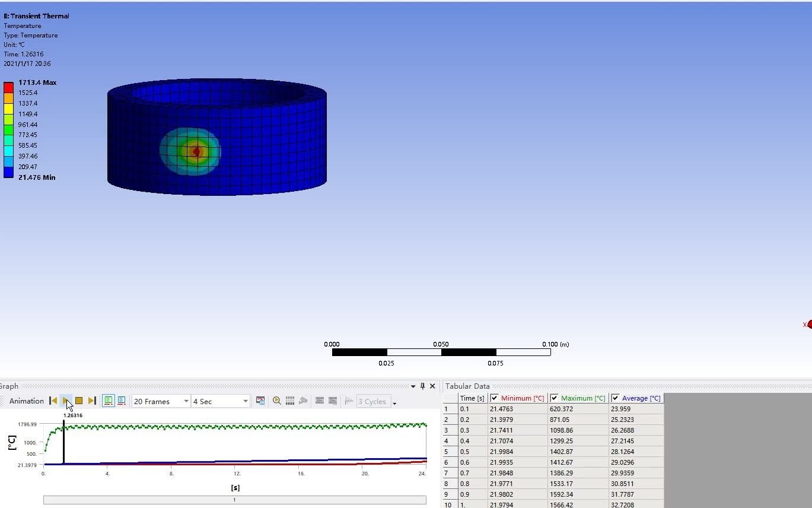Click the second list-style icon in the Graph toolbar
This screenshot has width=812, height=508.
coord(333,401)
